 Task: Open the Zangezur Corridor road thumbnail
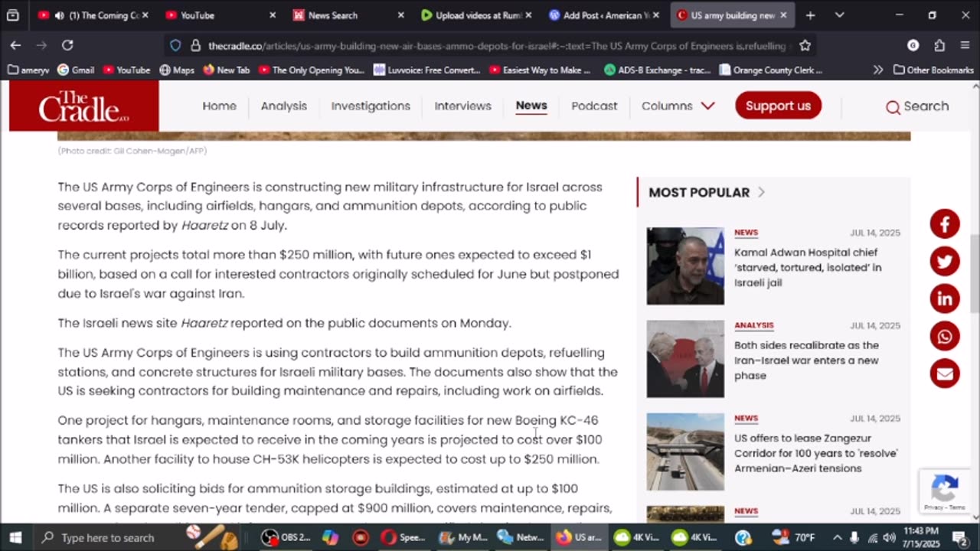685,452
